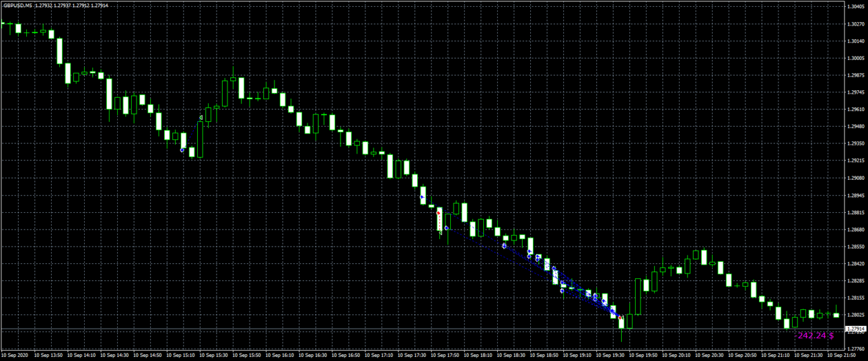Click the 10 Sep 17:30 time label
868x361 pixels.
412,355
